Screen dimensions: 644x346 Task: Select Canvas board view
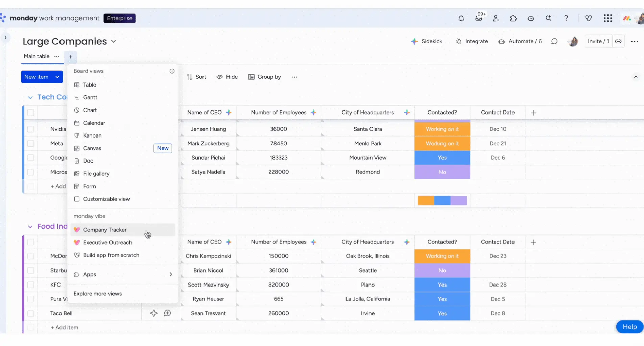tap(123, 148)
